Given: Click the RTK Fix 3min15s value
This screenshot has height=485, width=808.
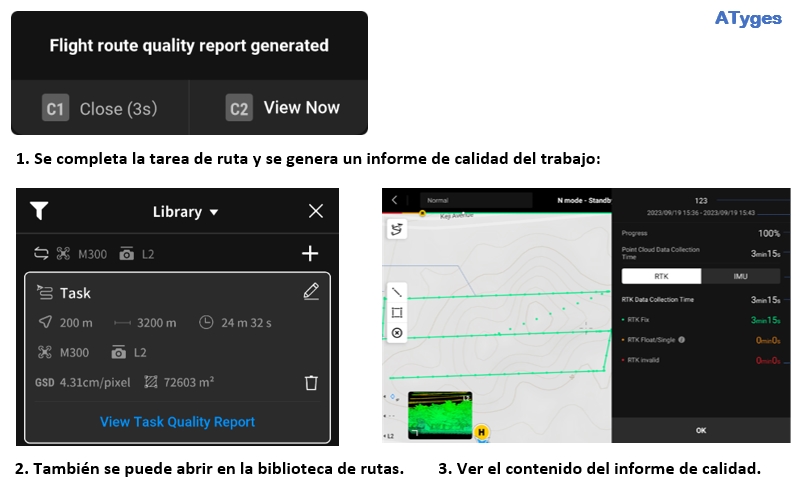Looking at the screenshot, I should (x=765, y=320).
